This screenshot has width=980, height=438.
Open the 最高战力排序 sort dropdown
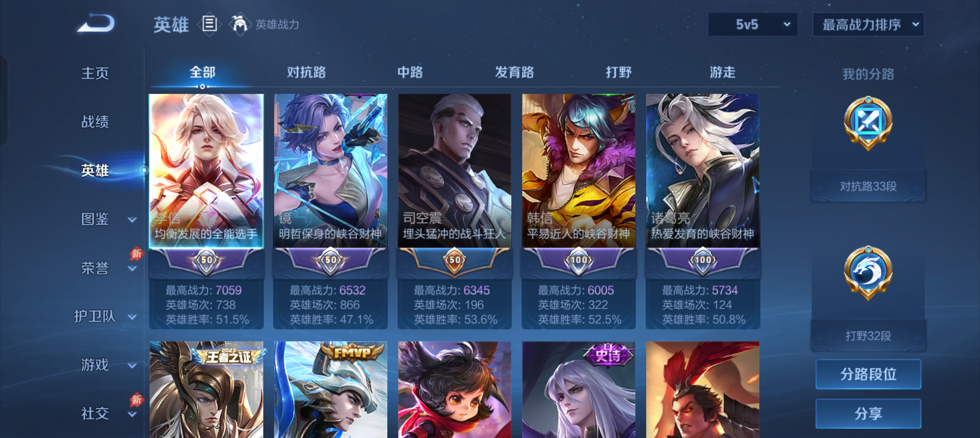868,25
